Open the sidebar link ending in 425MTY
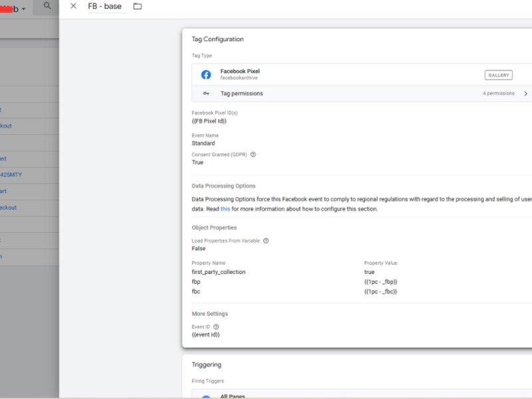 click(x=11, y=175)
